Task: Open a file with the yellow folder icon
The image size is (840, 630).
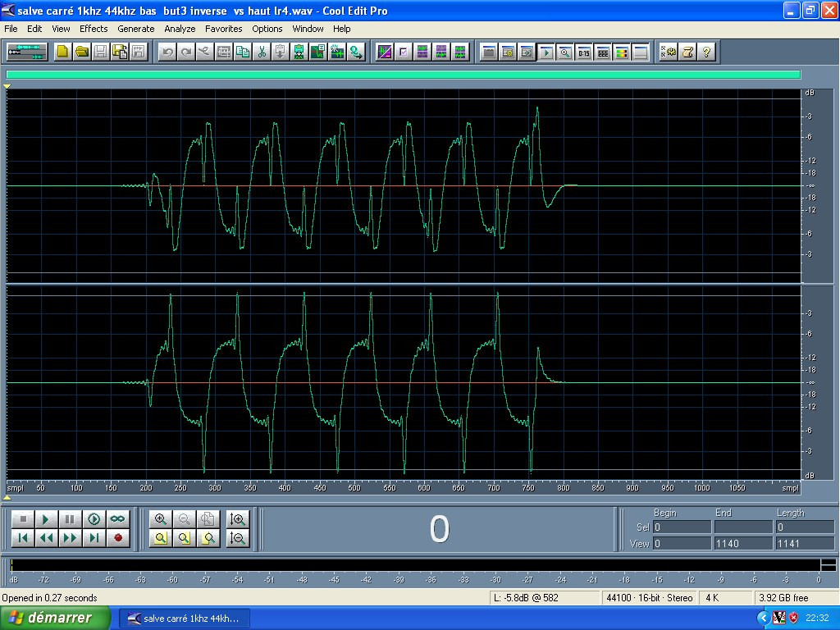Action: click(82, 52)
